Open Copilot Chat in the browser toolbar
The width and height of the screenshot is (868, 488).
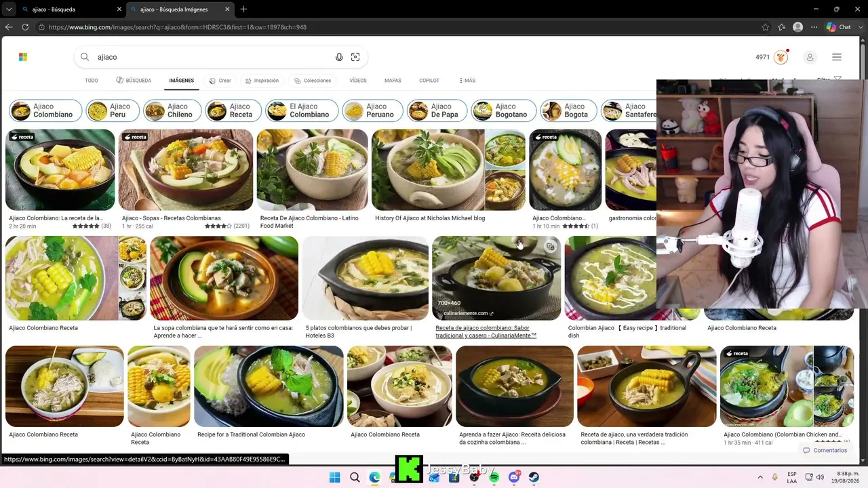[839, 27]
